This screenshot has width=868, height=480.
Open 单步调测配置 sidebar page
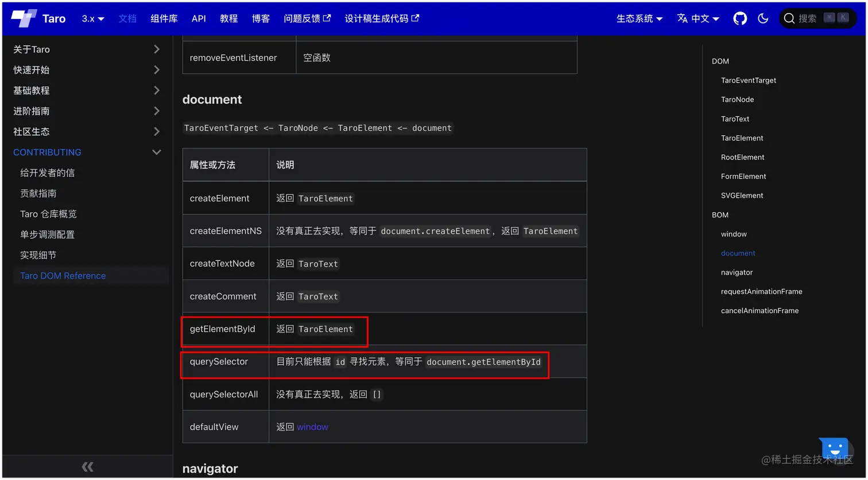pyautogui.click(x=47, y=235)
